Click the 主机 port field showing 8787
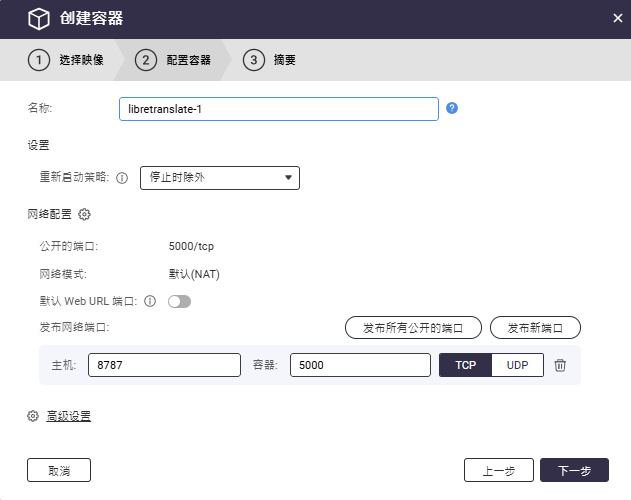631x500 pixels. (x=164, y=366)
